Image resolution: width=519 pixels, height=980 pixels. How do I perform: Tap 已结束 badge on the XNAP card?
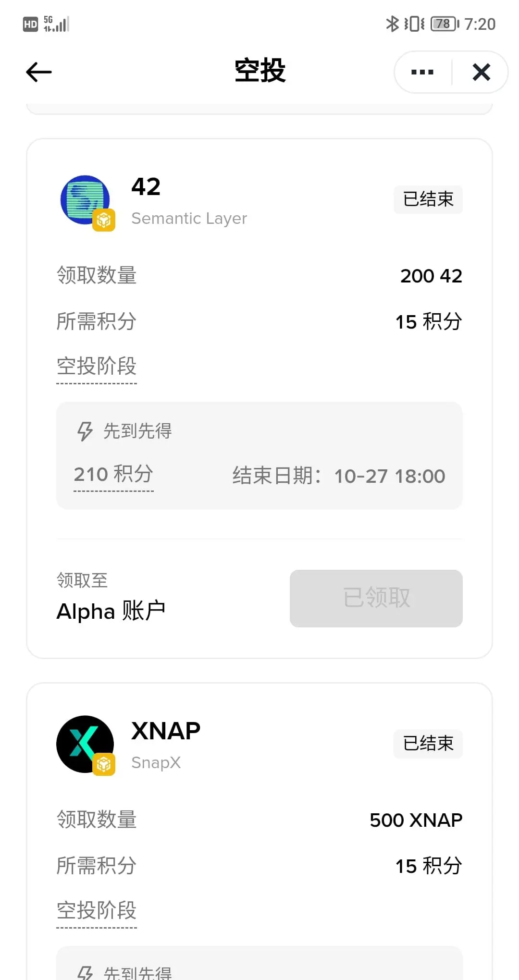click(428, 744)
